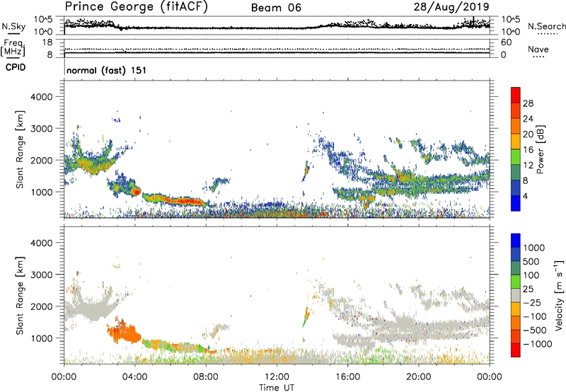Click the 'Beam 06' label
This screenshot has height=392, width=566.
[276, 8]
